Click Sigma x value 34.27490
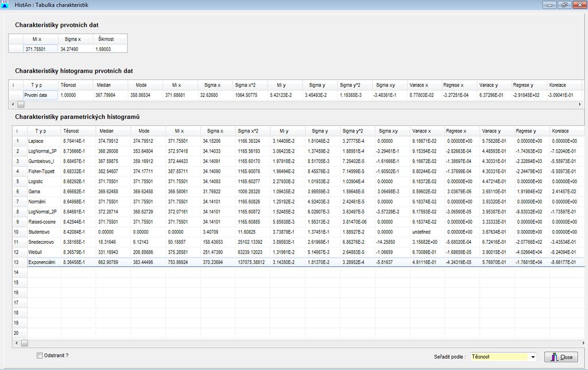588x370 pixels. (75, 49)
